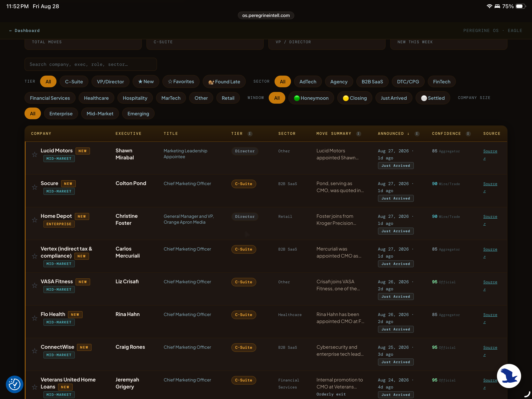Favorite the Home Depot row star
532x399 pixels.
coord(35,220)
